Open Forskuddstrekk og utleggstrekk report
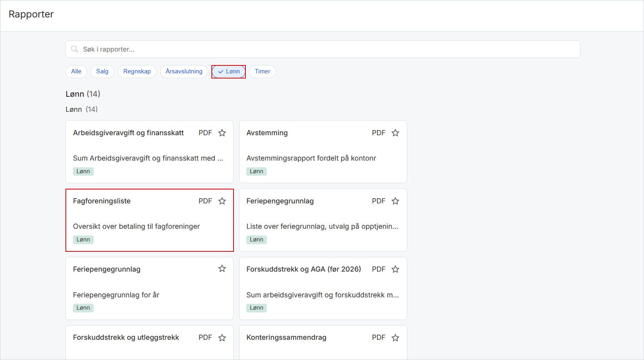644x360 pixels. click(149, 343)
